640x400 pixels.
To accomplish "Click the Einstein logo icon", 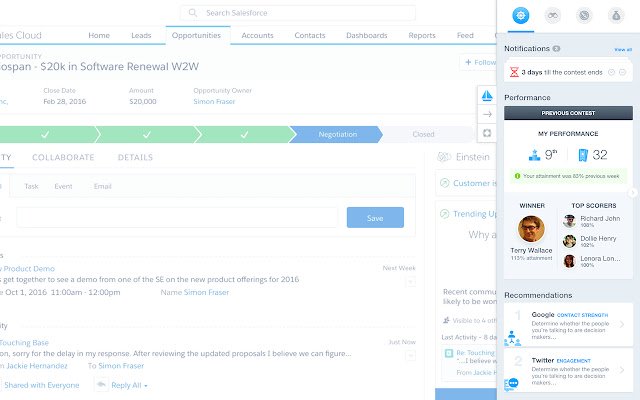I will 444,157.
